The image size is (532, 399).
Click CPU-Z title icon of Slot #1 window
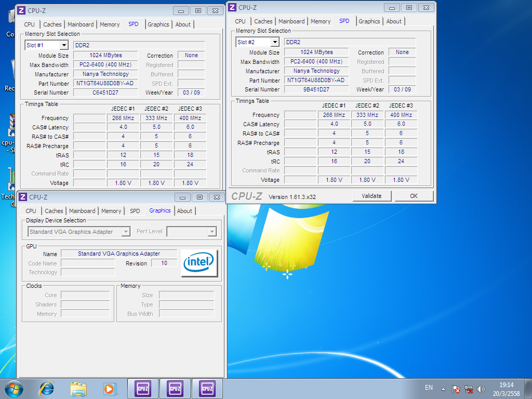point(21,10)
